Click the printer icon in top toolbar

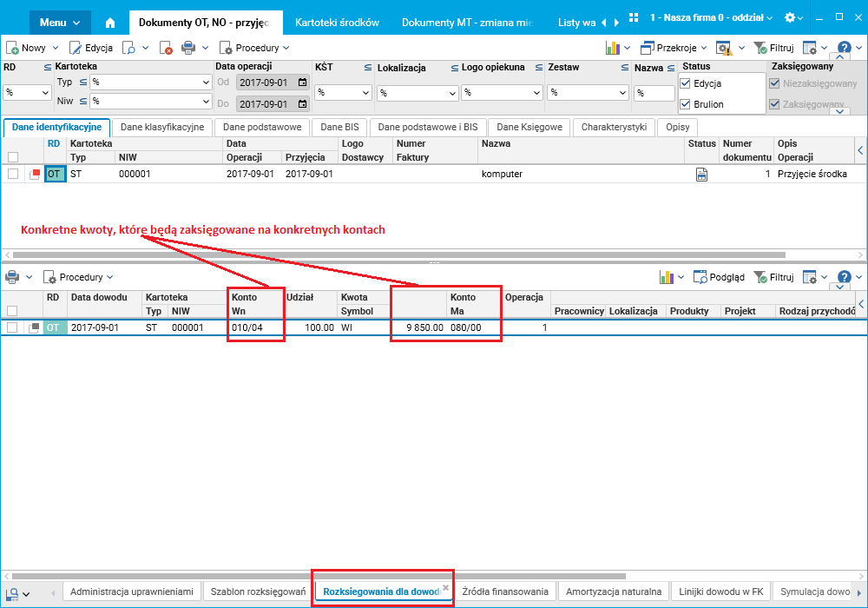(x=188, y=48)
